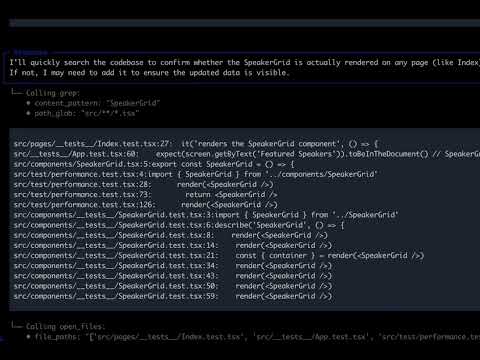Click the SpeakerGrid.test.tsx:34 render result line

[173, 266]
